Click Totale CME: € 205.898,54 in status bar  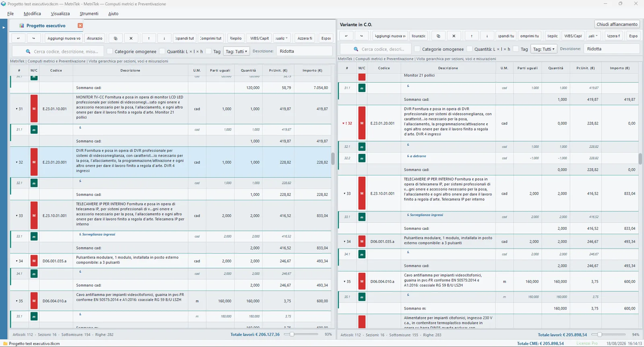tap(540, 343)
